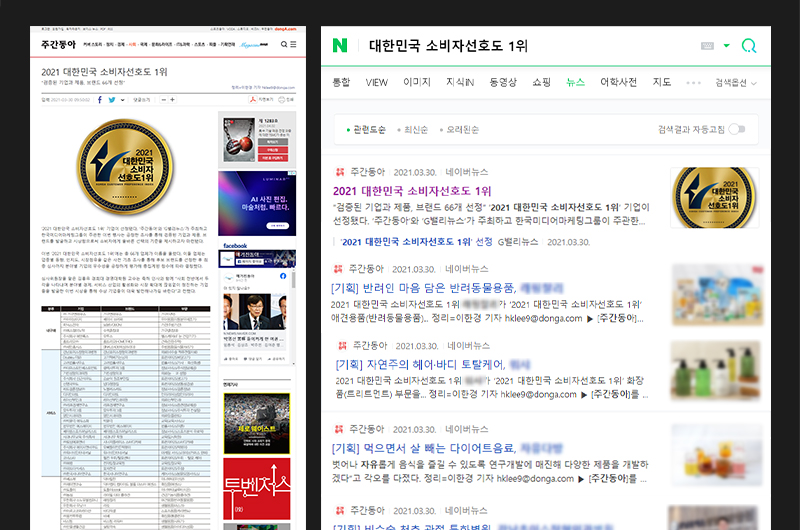Share the article on Facebook
This screenshot has width=800, height=530.
(x=100, y=99)
